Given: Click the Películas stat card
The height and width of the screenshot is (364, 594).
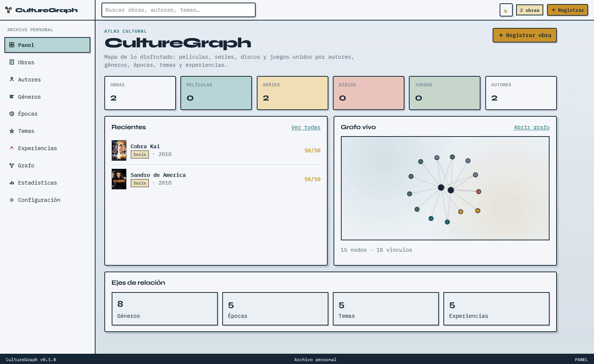Looking at the screenshot, I should tap(216, 93).
